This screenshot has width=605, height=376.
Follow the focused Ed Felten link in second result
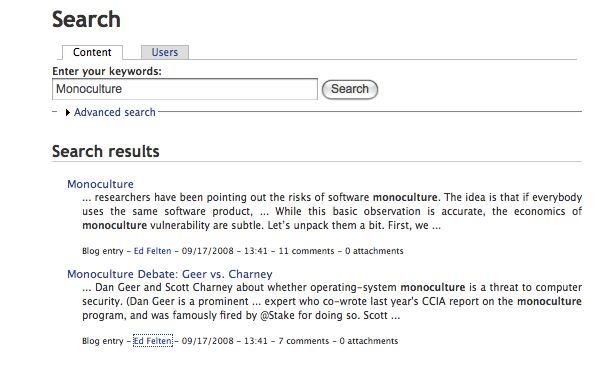click(153, 341)
